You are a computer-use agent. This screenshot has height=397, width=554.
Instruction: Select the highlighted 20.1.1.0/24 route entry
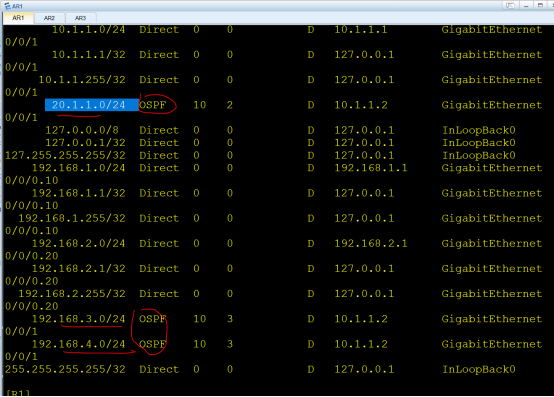click(x=92, y=105)
